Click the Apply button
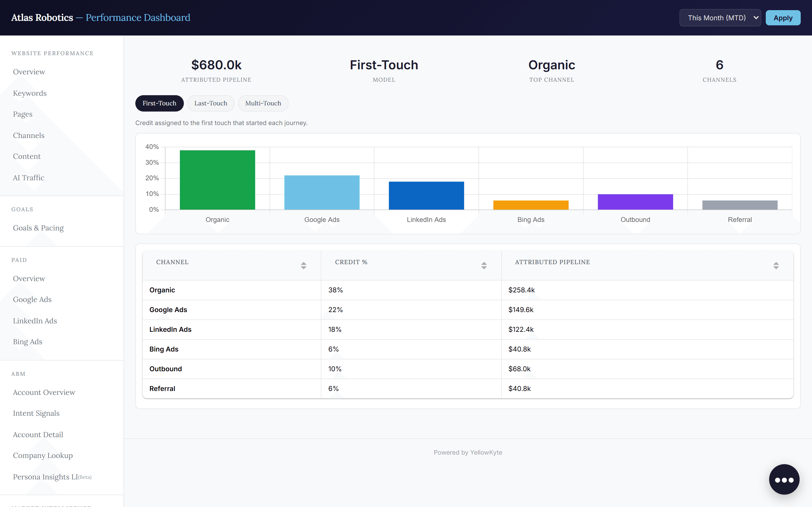Screen dimensions: 812x507 click(783, 18)
